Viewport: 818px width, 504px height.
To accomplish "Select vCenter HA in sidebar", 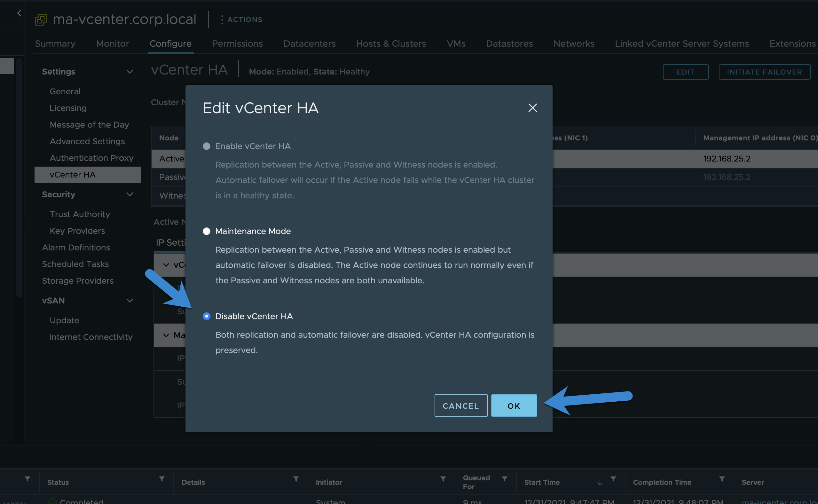I will coord(88,175).
